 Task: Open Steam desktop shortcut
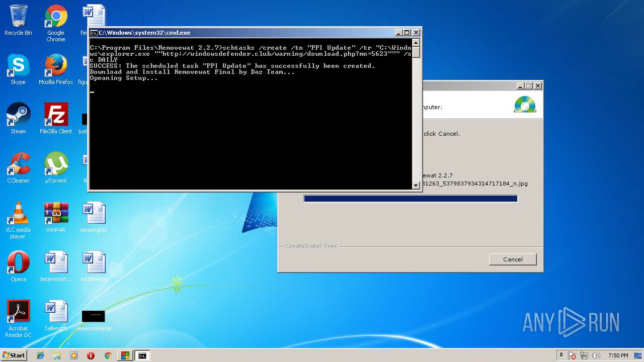click(18, 119)
